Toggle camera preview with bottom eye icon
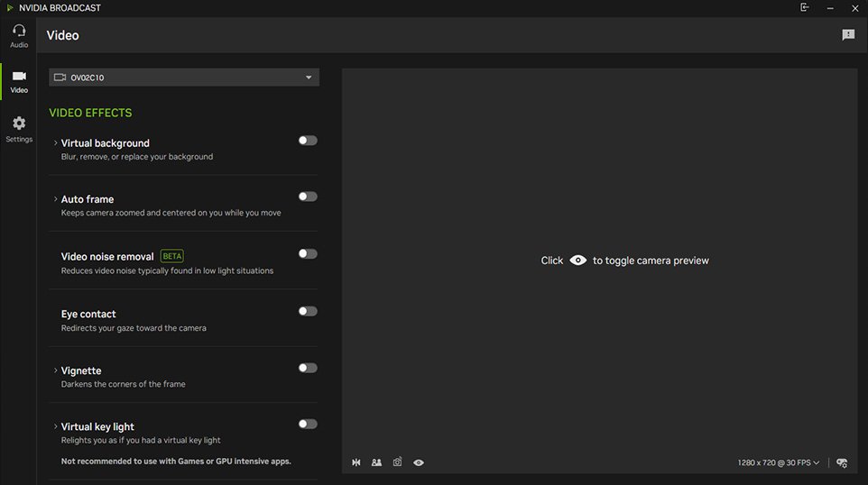 tap(419, 462)
